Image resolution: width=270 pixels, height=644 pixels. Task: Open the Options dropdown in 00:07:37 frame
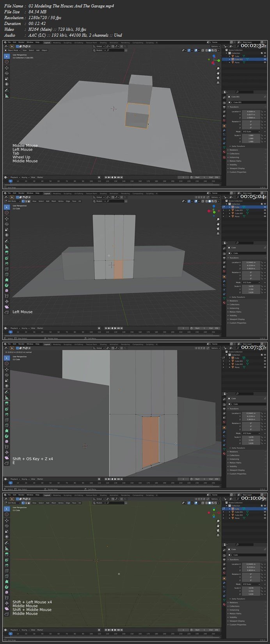pos(215,348)
